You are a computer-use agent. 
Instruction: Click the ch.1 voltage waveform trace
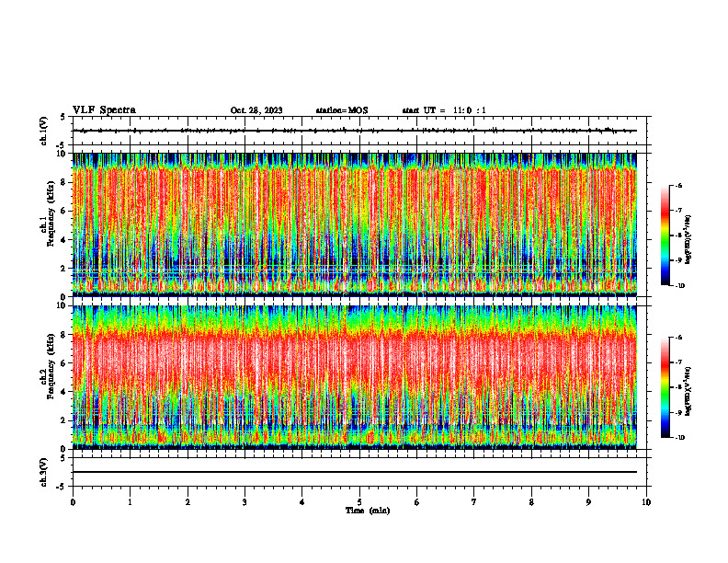tap(355, 131)
